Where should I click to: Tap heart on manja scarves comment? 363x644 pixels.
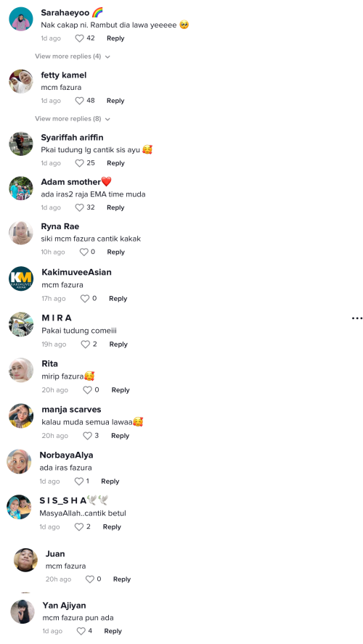coord(88,436)
